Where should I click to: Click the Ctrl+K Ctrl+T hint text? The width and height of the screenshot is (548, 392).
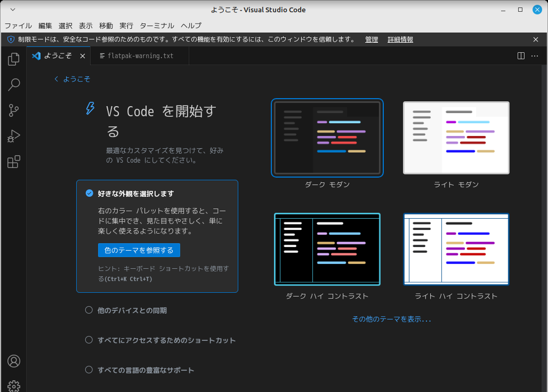130,279
